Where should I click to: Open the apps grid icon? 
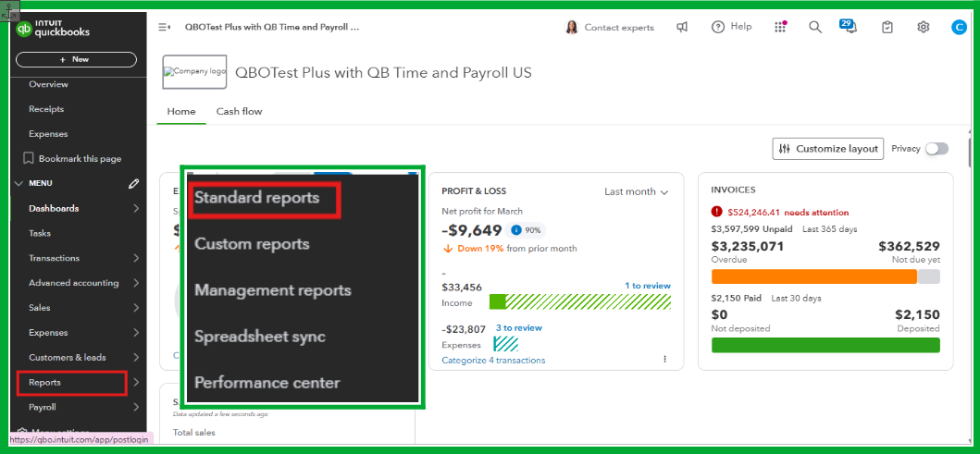(780, 27)
